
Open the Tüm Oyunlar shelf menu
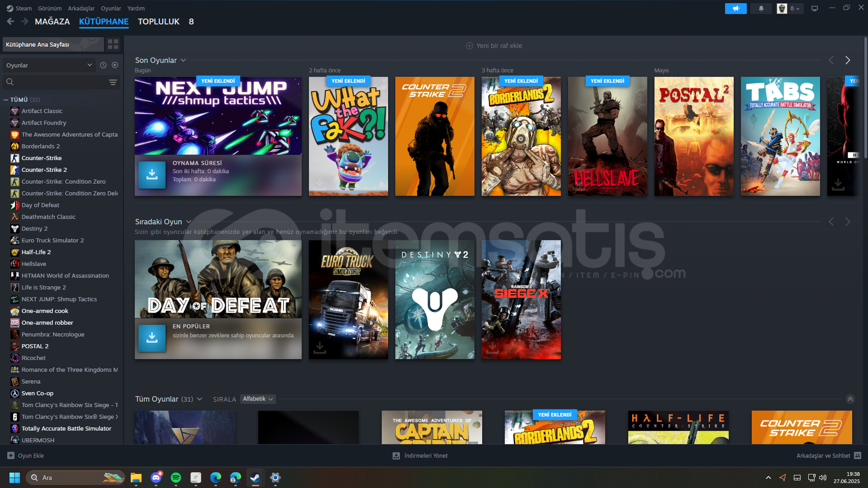(199, 399)
